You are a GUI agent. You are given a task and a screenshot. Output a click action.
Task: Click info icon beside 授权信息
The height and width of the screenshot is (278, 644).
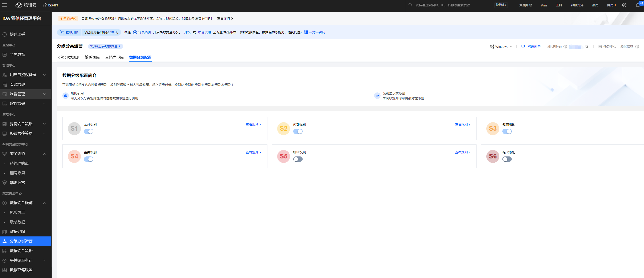click(x=637, y=47)
